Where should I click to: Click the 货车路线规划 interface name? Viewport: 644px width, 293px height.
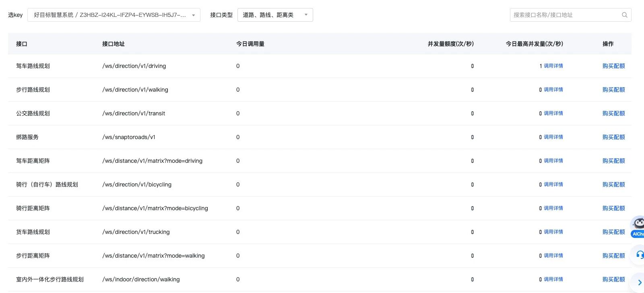(33, 232)
